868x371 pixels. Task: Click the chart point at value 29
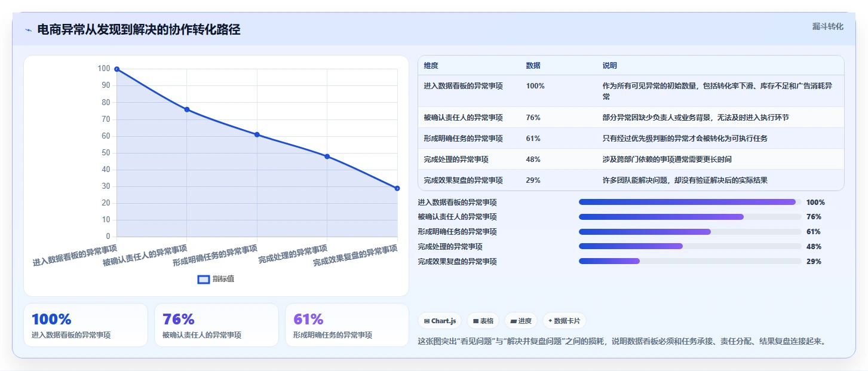tap(397, 188)
